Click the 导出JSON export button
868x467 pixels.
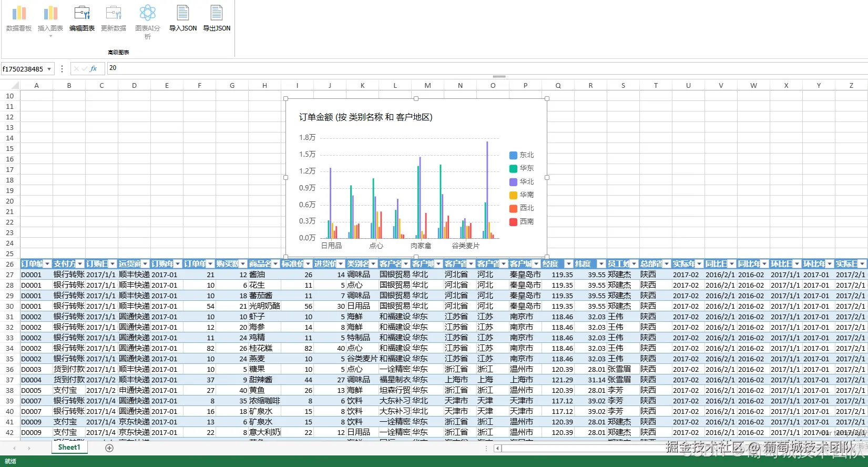pyautogui.click(x=217, y=18)
